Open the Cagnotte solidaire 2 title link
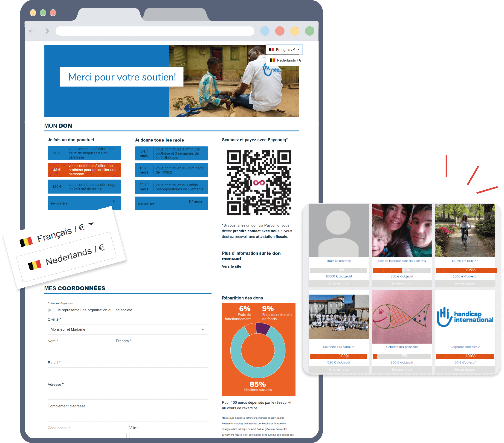Screen dimensions: 504x443 pyautogui.click(x=465, y=347)
